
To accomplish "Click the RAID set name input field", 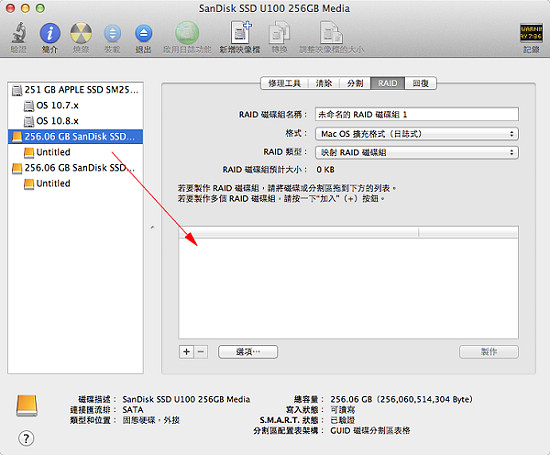I will pos(417,114).
